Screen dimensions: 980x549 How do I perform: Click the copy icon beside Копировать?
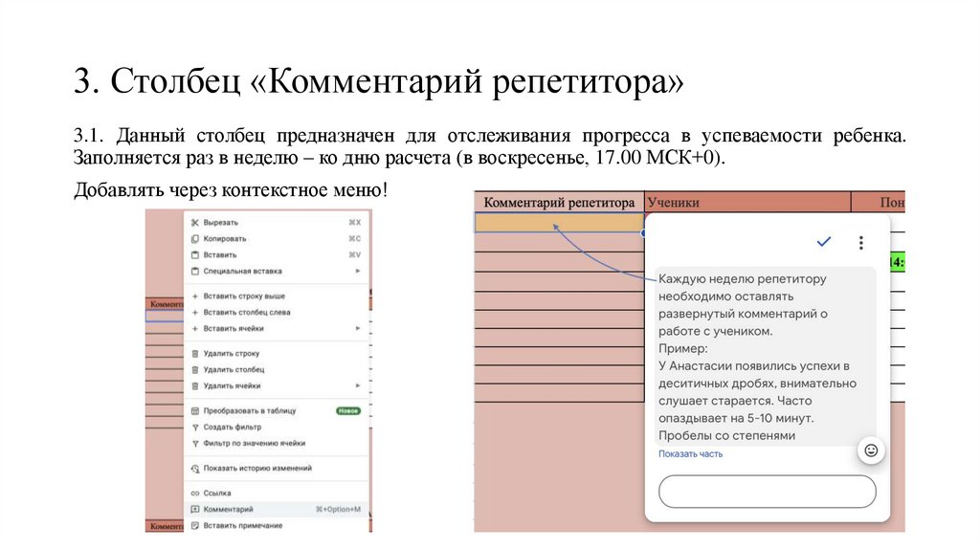[x=195, y=238]
